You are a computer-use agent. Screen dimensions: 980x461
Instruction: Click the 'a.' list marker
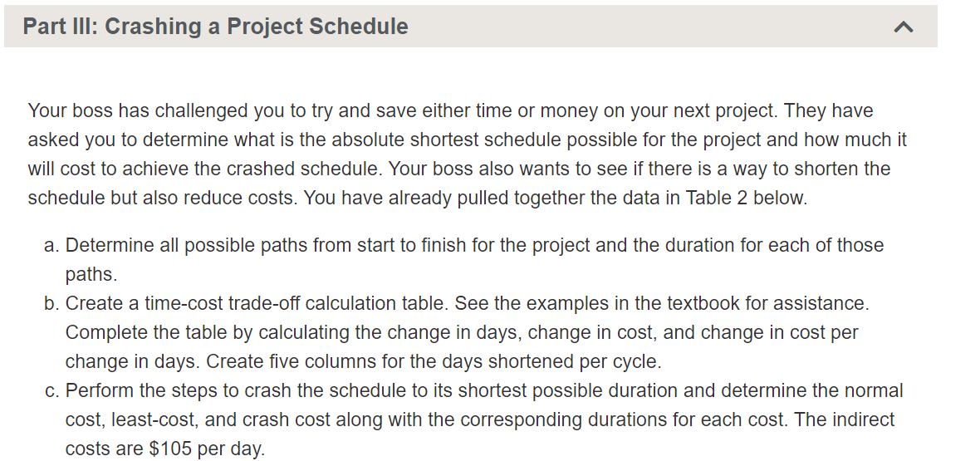[x=51, y=245]
